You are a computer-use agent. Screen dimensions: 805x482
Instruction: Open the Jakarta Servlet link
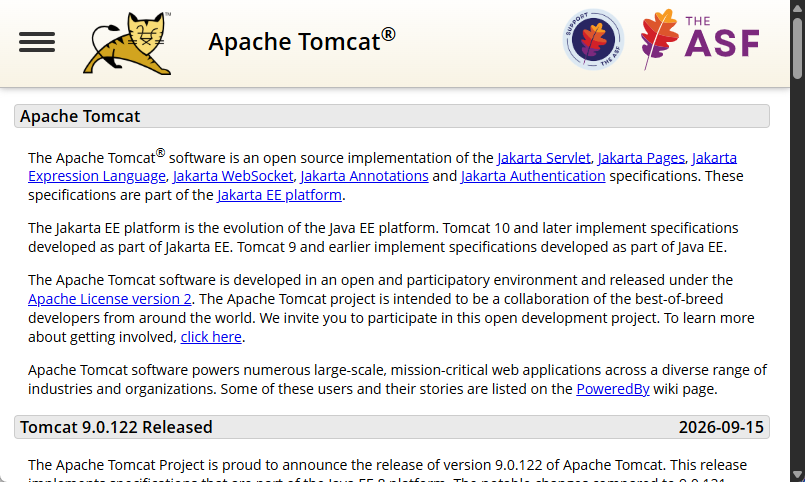544,158
